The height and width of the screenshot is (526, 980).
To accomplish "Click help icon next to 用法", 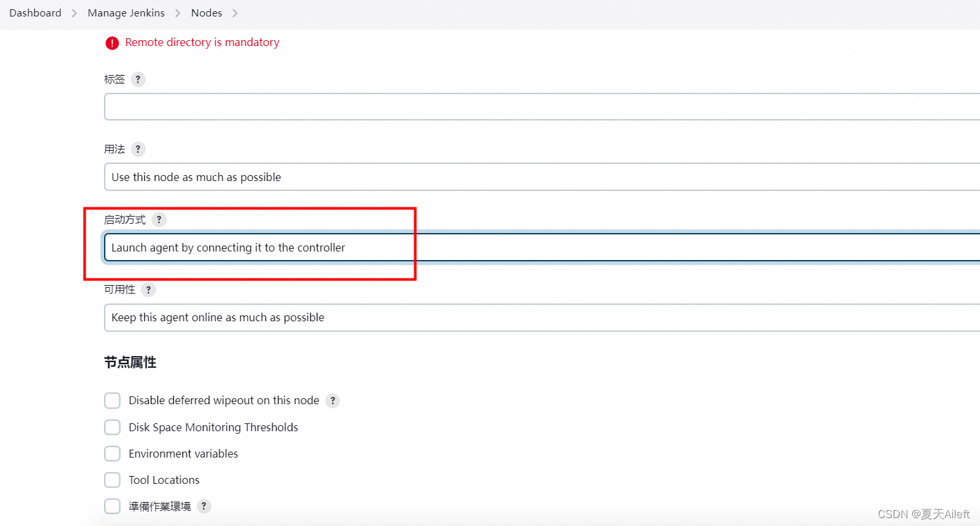I will coord(138,149).
